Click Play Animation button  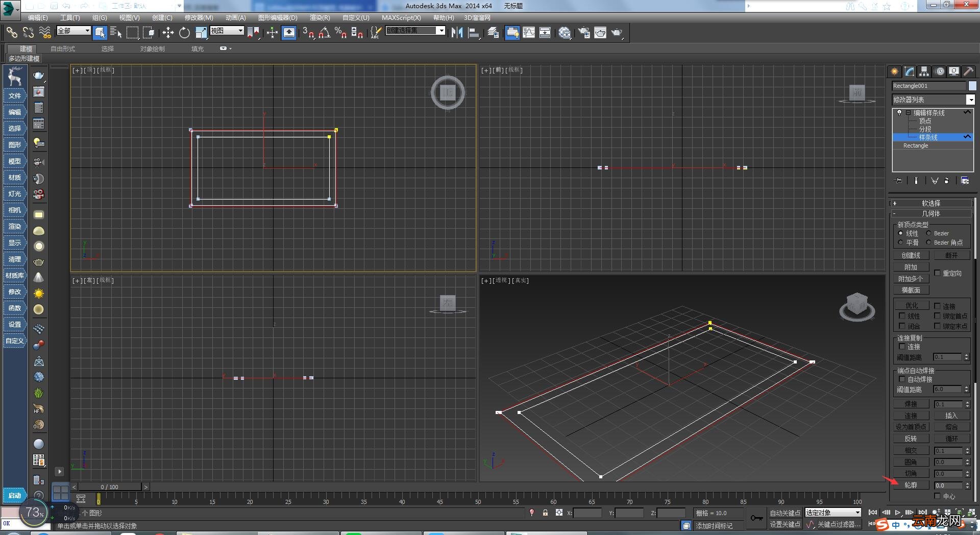tap(897, 512)
